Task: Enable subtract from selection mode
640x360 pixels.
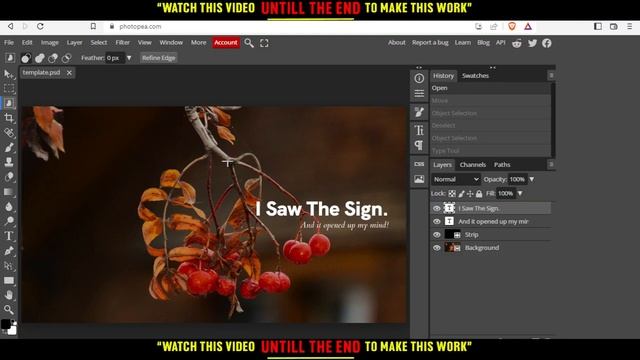Action: [53, 58]
